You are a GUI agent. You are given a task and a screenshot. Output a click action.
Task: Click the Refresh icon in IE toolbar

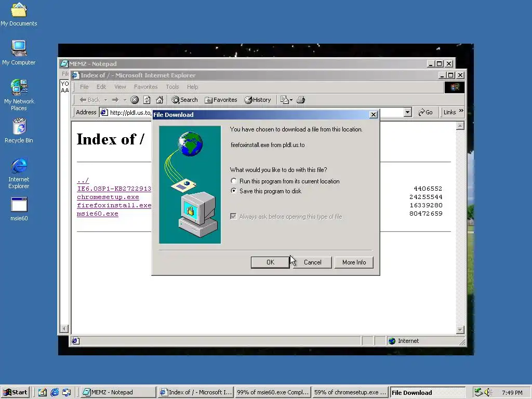147,100
